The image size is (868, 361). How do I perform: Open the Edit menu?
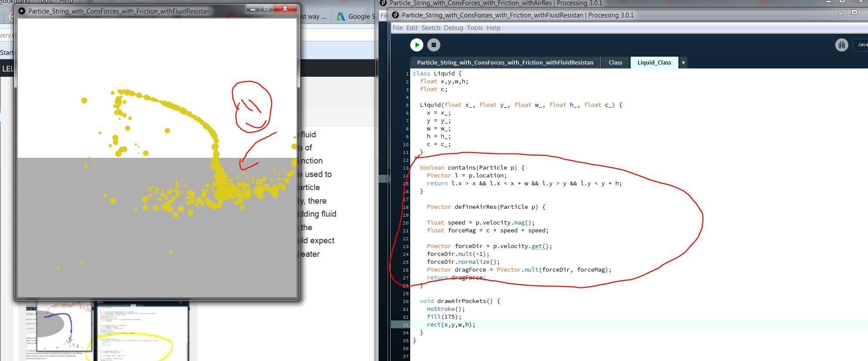pos(412,28)
